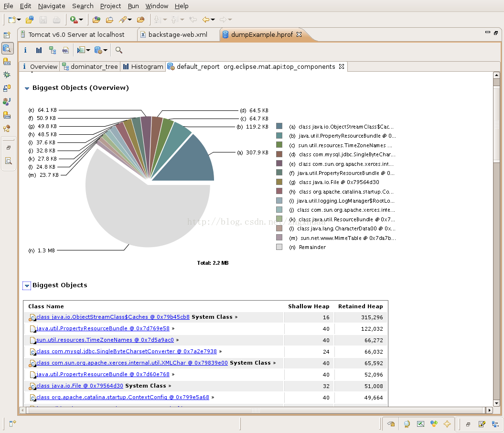Click the Open Perspective sidebar icon

tap(7, 35)
